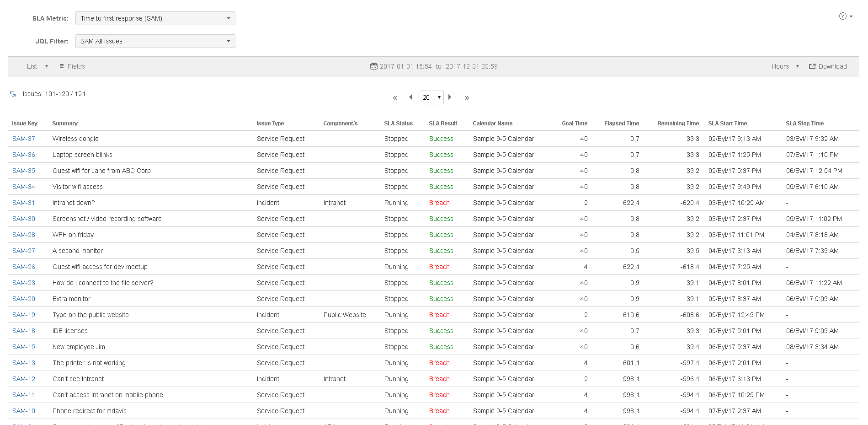Sort by the Elapsed Time column header
The height and width of the screenshot is (425, 868).
pos(621,124)
